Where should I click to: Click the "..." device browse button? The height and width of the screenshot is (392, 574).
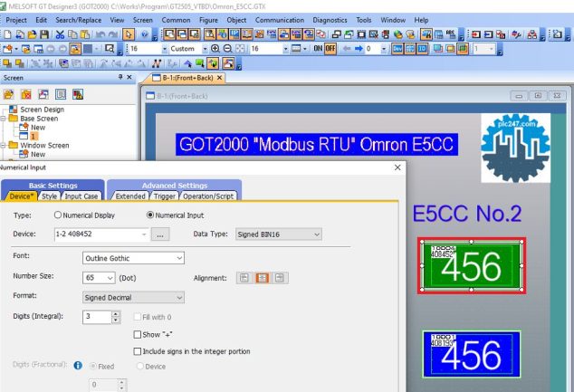[160, 234]
